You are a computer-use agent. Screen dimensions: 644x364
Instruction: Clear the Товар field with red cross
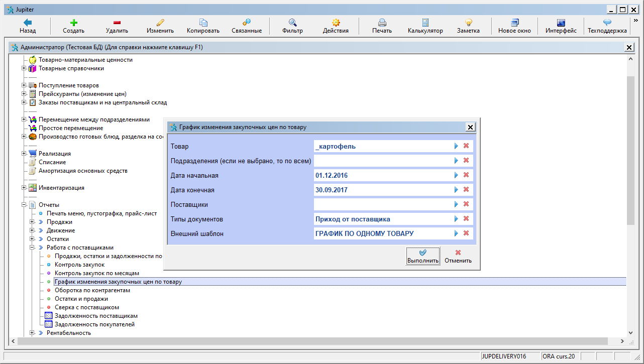point(466,146)
